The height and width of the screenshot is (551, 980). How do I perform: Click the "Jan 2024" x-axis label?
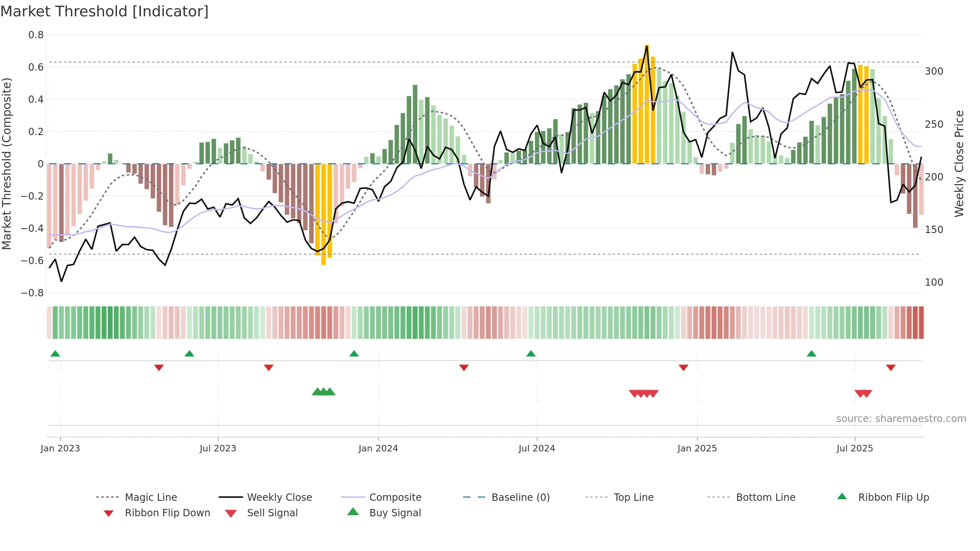point(378,449)
